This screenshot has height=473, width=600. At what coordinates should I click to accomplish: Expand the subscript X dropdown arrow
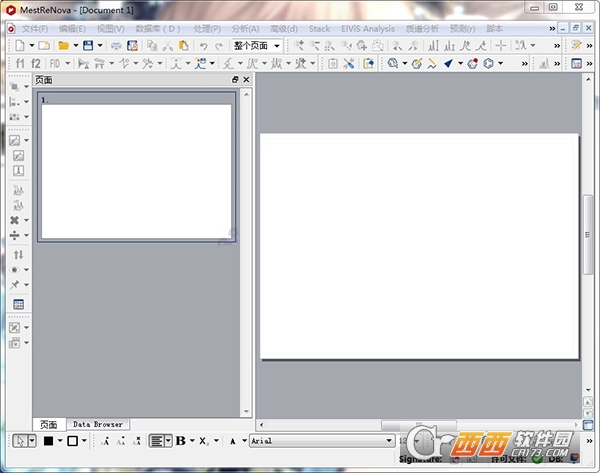[216, 441]
